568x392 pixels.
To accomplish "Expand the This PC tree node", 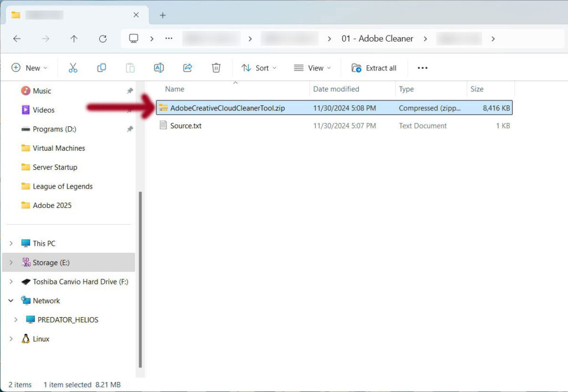I will pyautogui.click(x=11, y=243).
